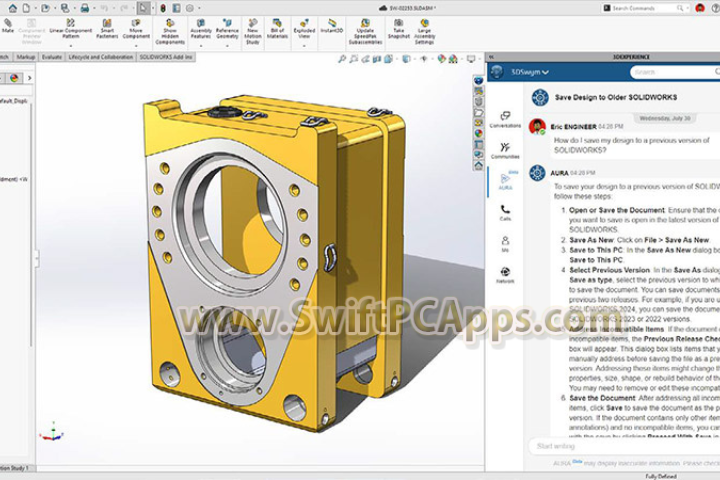Image resolution: width=720 pixels, height=480 pixels.
Task: Open Assembly Features tool
Action: pyautogui.click(x=201, y=28)
